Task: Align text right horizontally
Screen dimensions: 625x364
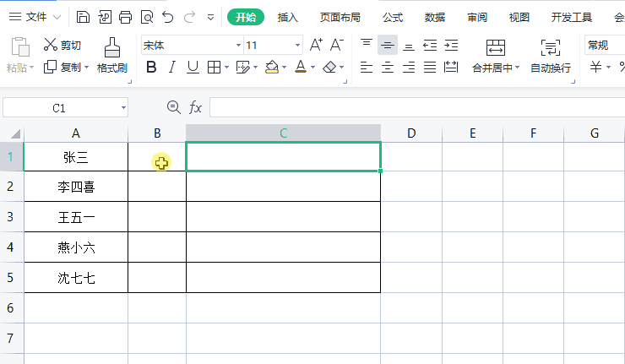Action: [x=409, y=67]
